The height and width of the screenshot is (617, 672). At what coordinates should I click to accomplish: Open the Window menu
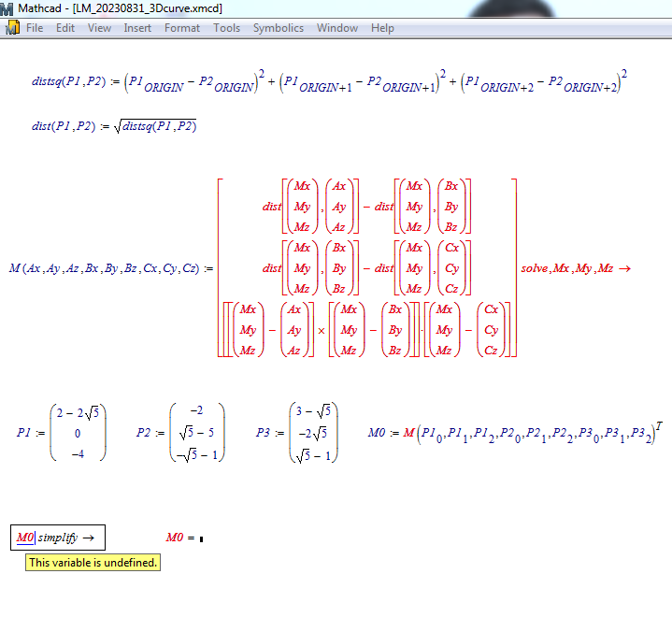[337, 28]
